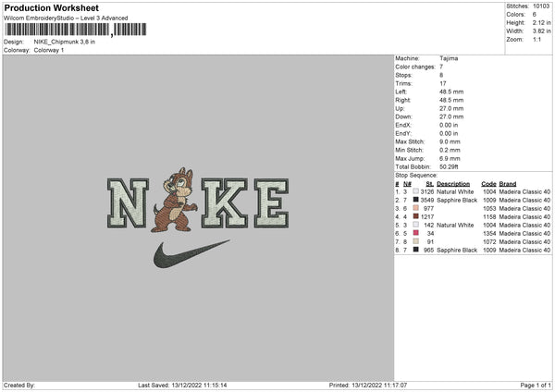Click the Colors value 6
555x392 pixels.
point(534,15)
